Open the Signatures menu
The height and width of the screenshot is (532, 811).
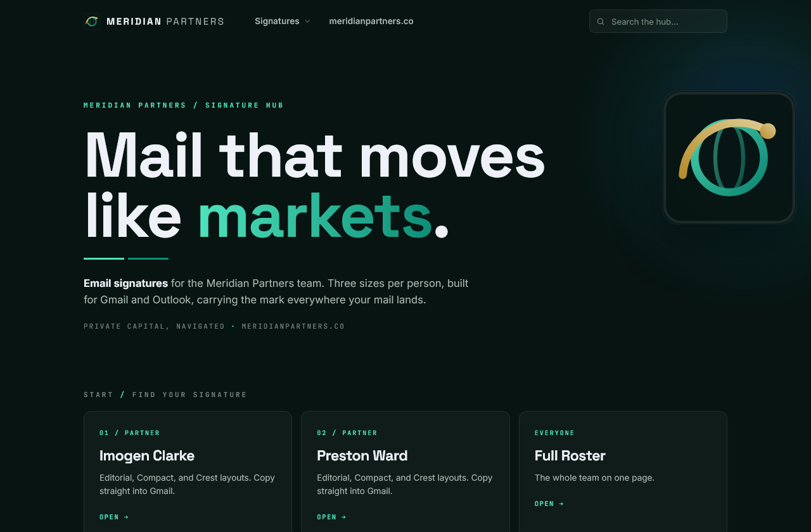[x=283, y=22]
